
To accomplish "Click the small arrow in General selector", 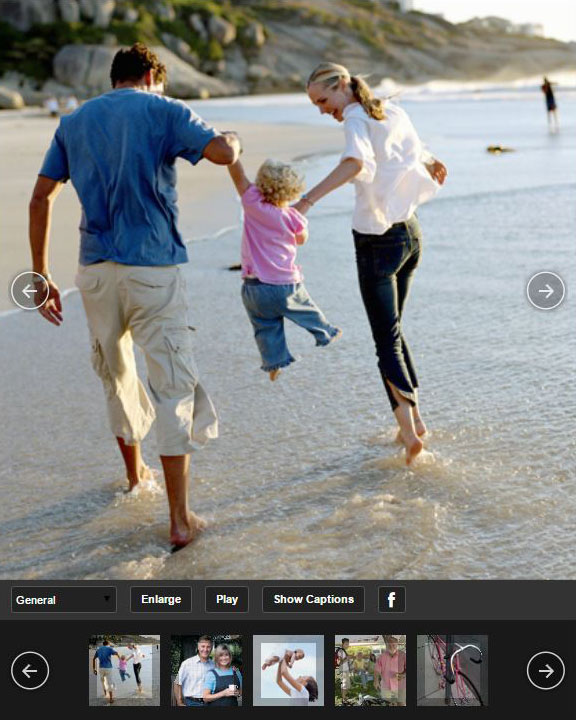I will click(107, 598).
